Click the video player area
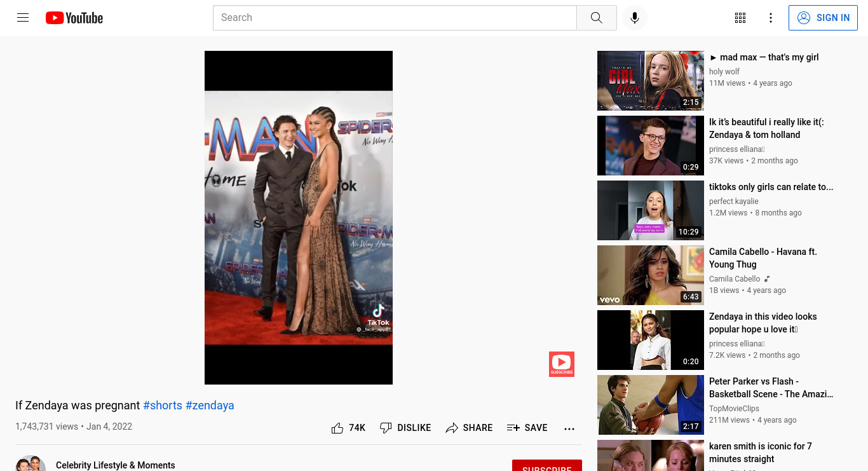The width and height of the screenshot is (868, 471). [299, 217]
